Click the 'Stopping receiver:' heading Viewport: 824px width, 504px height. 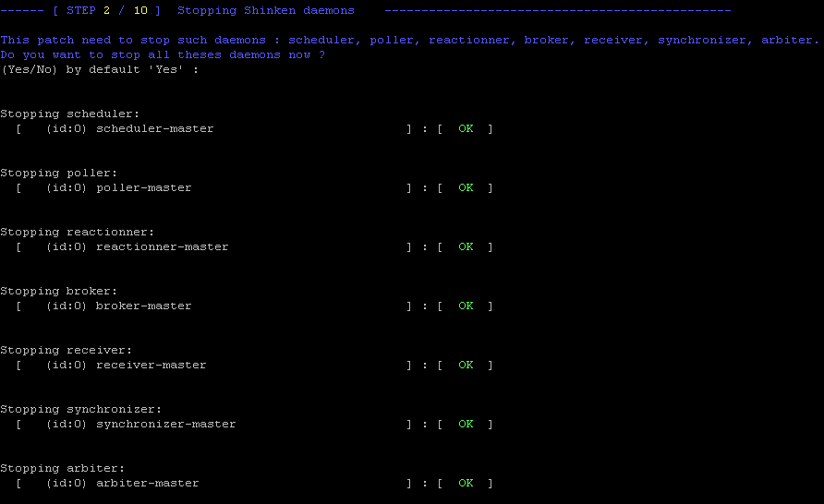66,350
